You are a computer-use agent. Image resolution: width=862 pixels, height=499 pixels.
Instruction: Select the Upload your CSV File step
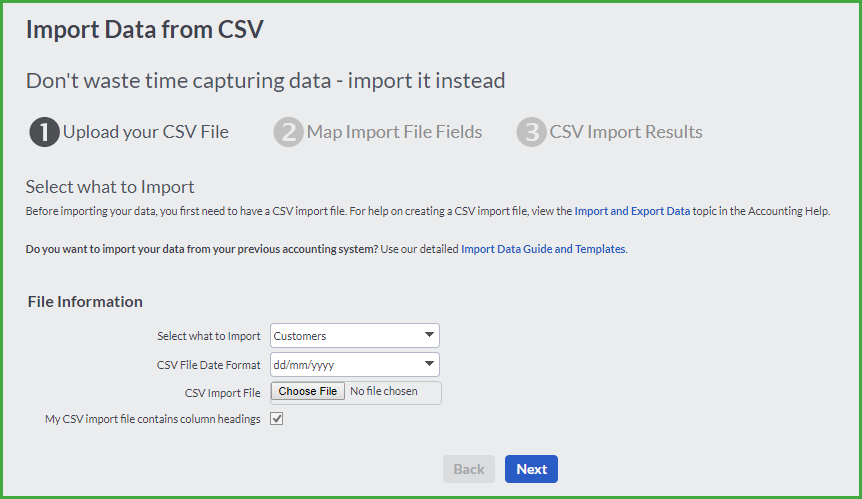[146, 132]
